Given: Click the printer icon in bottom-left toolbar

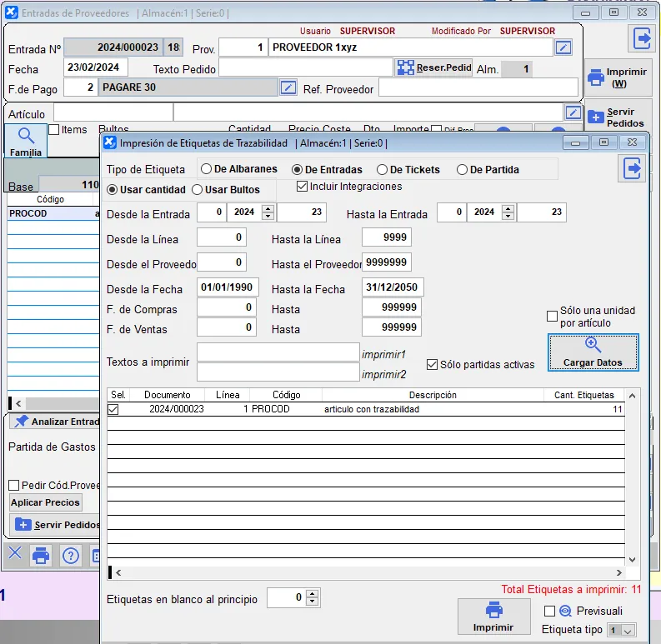Looking at the screenshot, I should coord(41,556).
